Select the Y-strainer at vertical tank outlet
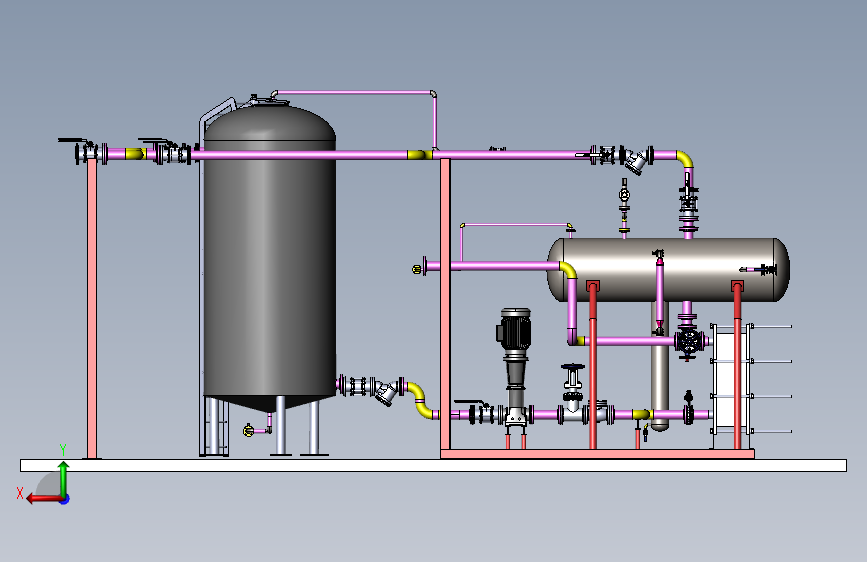867x562 pixels. tap(387, 392)
